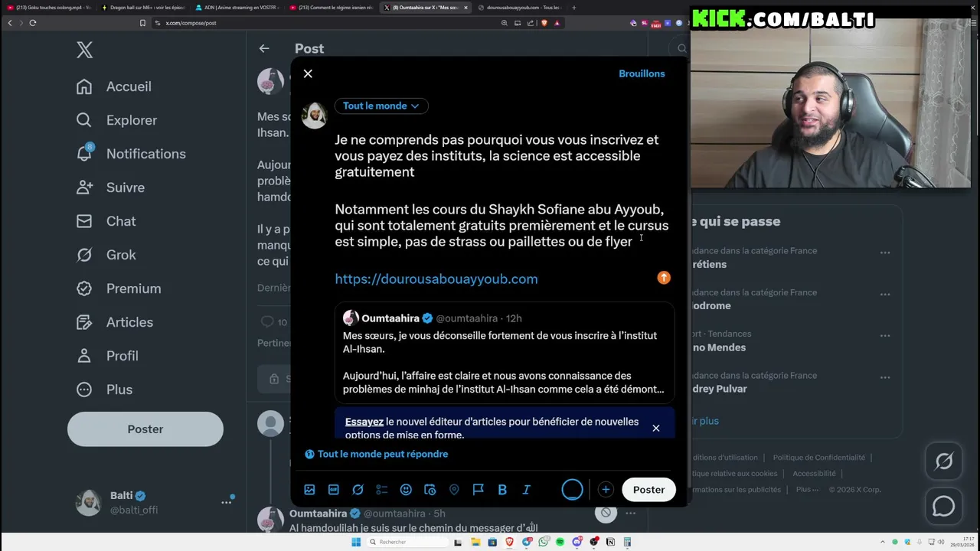
Task: Go to Accueil in the sidebar
Action: 114,86
